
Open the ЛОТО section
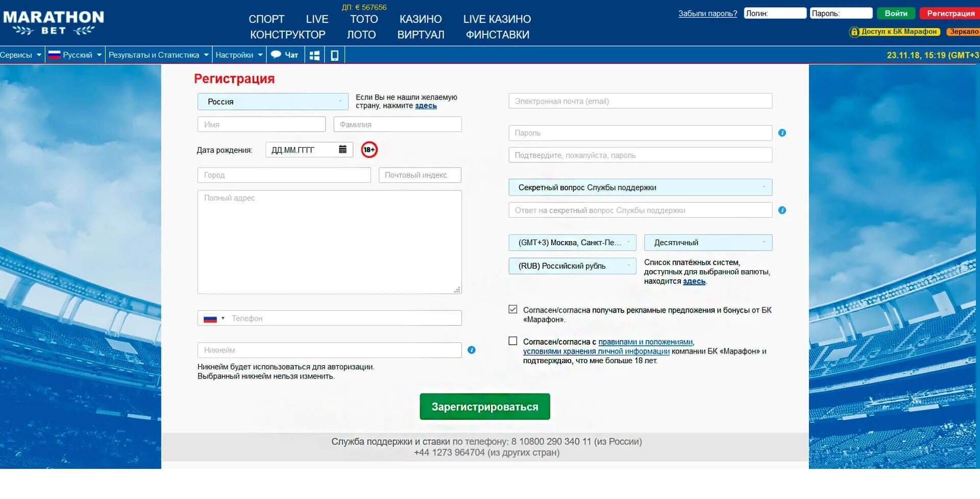(361, 35)
